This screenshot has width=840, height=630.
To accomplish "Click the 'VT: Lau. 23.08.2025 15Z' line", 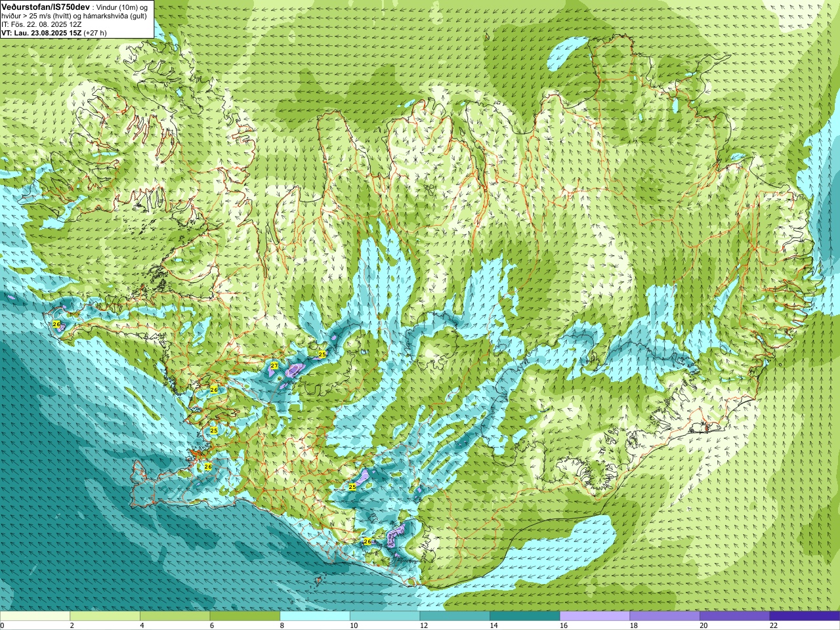I will (41, 33).
